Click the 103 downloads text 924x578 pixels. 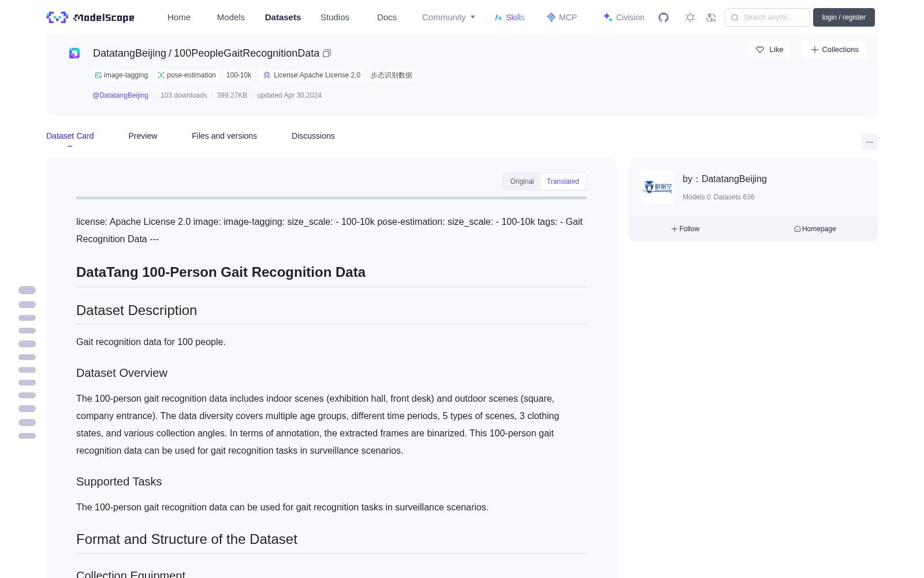coord(184,95)
